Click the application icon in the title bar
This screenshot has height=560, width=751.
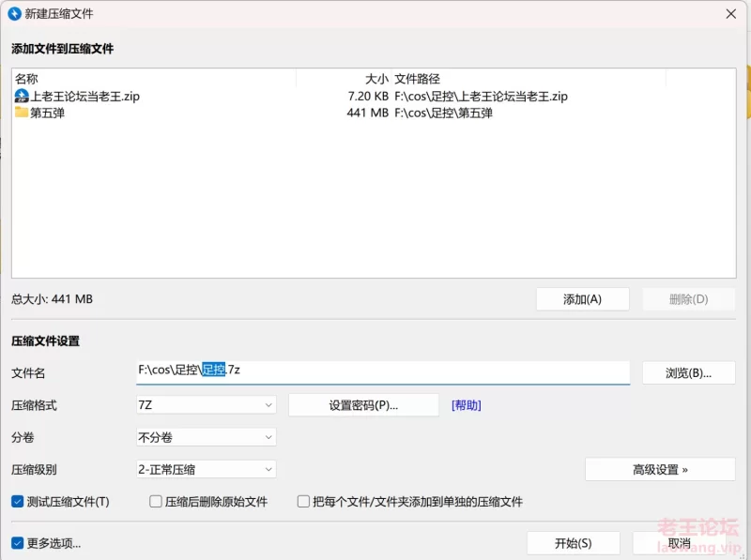[13, 14]
